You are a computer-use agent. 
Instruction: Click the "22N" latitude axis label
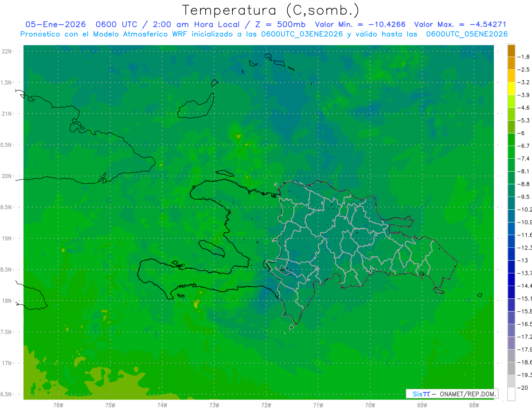(7, 51)
